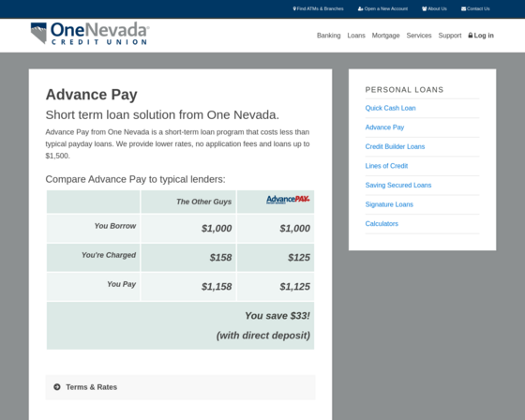Click the One Nevada Credit Union logo
Image resolution: width=525 pixels, height=420 pixels.
(90, 33)
